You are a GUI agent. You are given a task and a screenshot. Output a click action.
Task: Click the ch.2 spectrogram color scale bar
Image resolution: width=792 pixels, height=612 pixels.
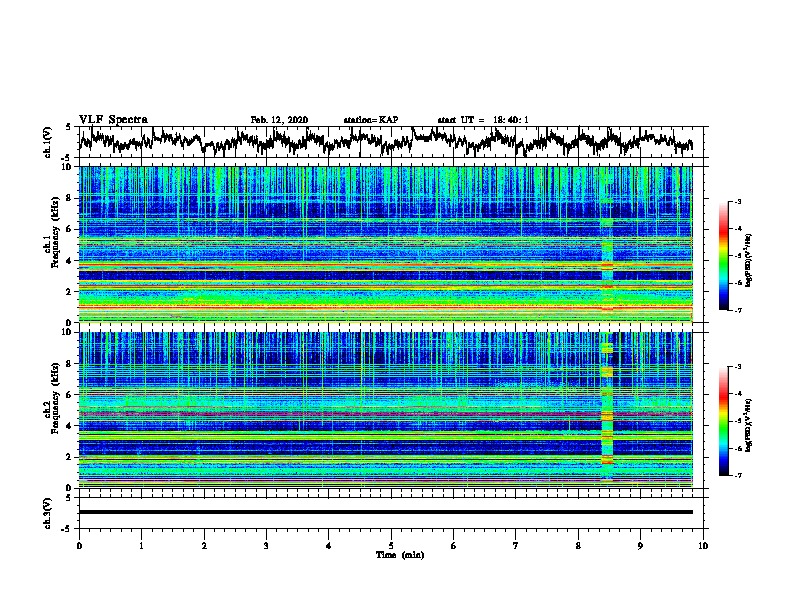tap(723, 421)
